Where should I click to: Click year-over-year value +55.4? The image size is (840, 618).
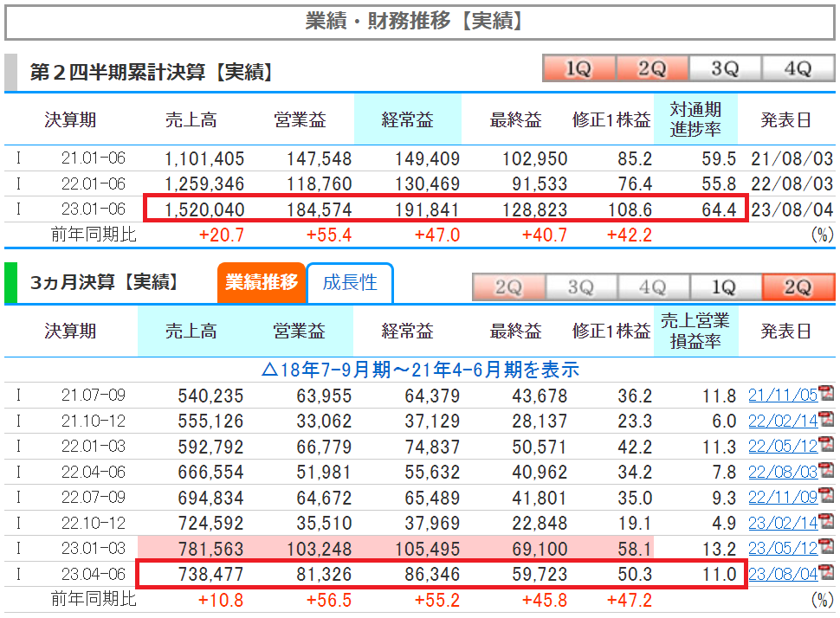329,235
